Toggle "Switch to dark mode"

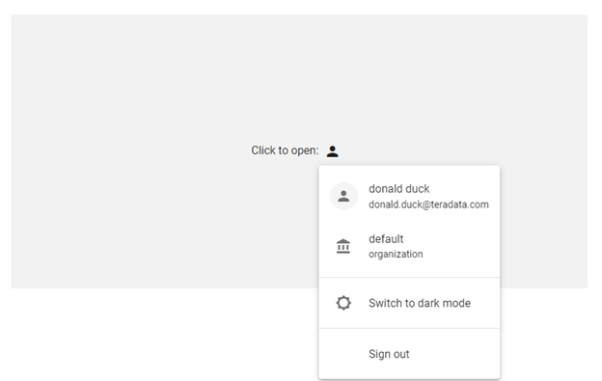click(409, 303)
